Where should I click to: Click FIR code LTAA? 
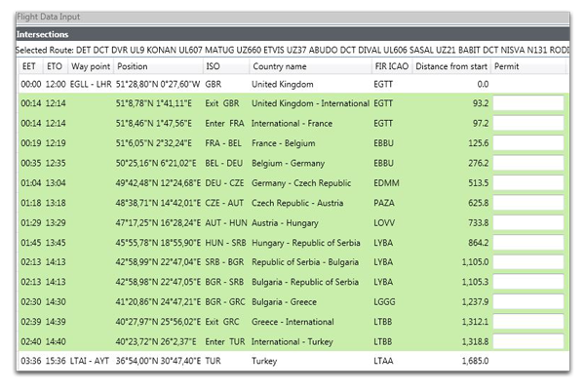tap(383, 361)
